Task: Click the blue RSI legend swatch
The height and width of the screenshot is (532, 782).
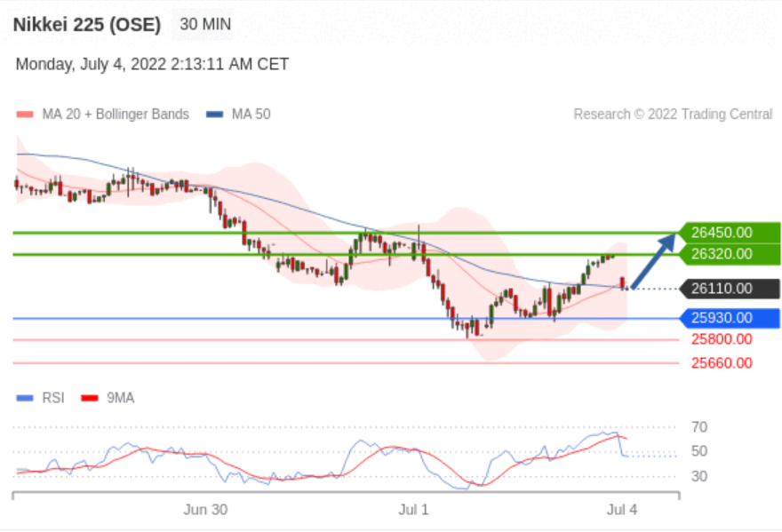Action: tap(25, 399)
